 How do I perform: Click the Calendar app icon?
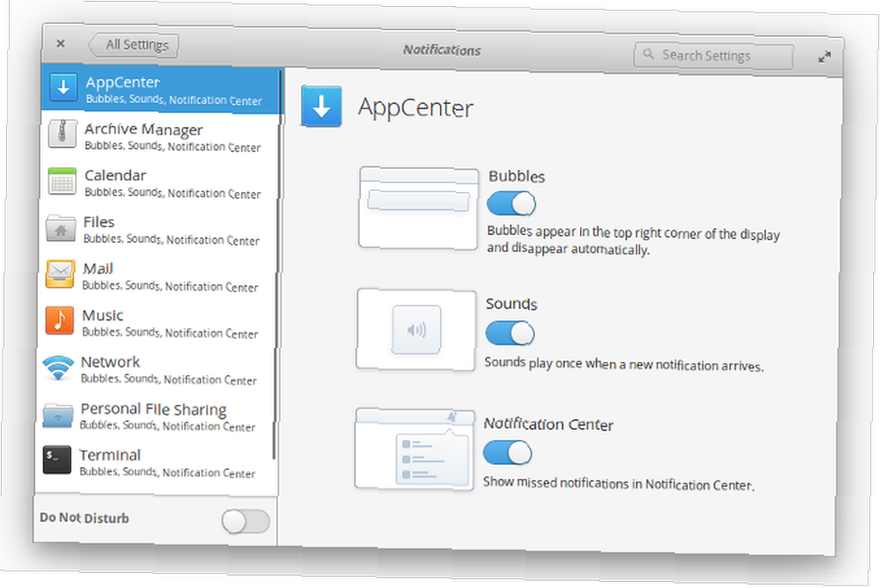[x=62, y=181]
